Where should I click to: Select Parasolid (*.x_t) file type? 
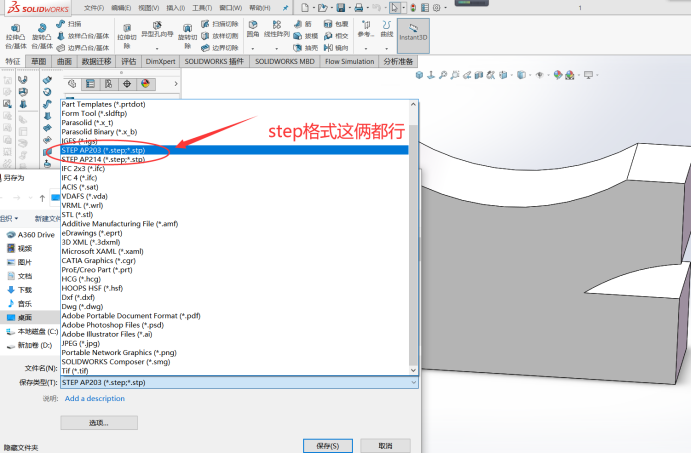[234, 123]
